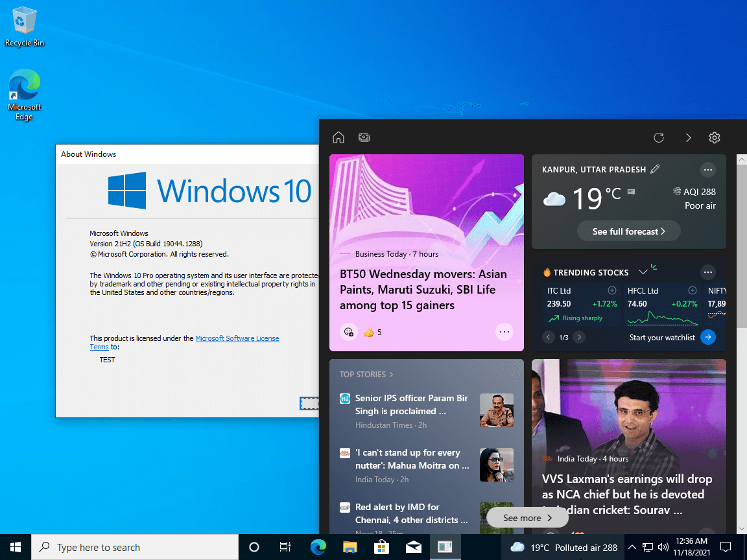This screenshot has width=747, height=560.
Task: Open news panel settings gear
Action: [715, 137]
